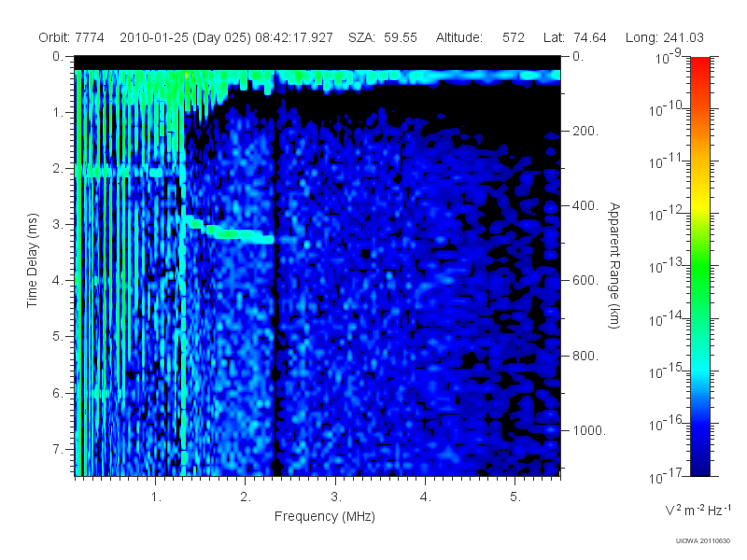
Task: Select the date 2010-01-25 (Day 025) text
Action: coord(185,37)
